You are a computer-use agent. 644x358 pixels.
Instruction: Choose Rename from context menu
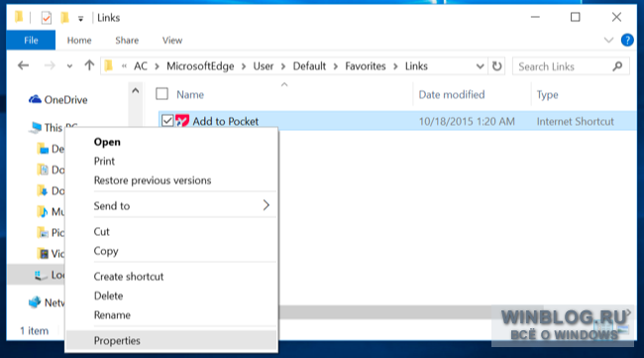click(x=171, y=314)
